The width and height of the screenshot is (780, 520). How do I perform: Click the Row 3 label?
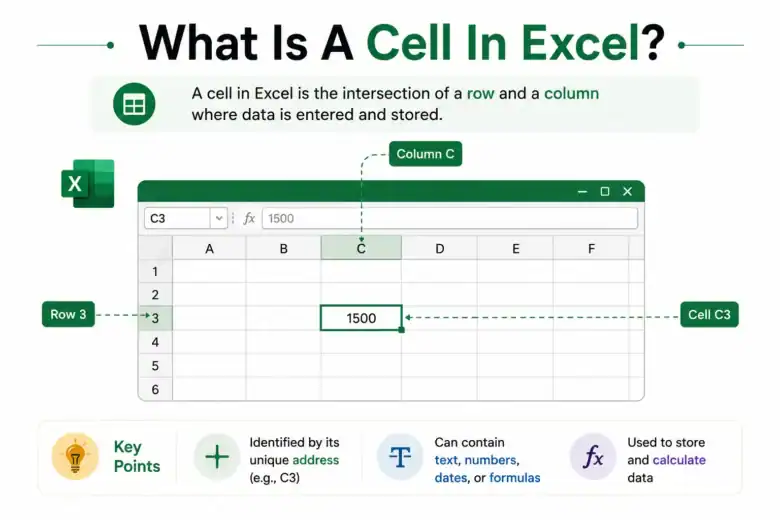click(68, 314)
